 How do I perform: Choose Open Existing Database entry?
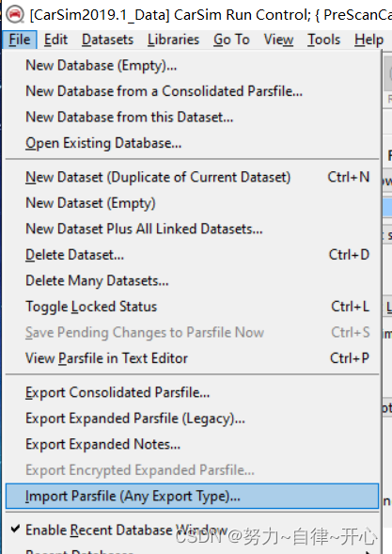[x=192, y=143]
